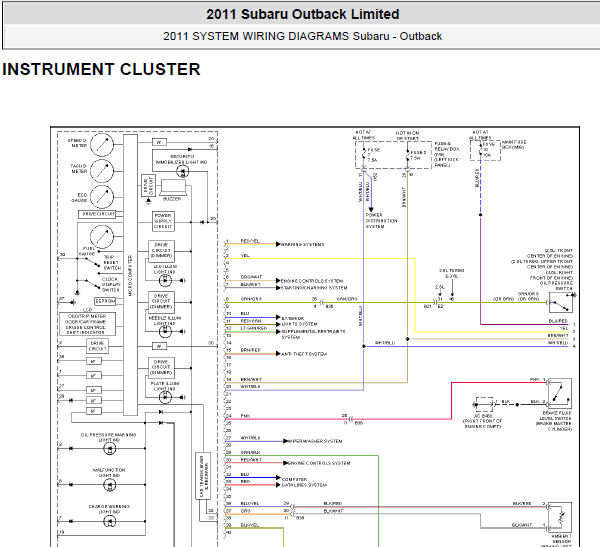Select the needle illumination light LED symbol
600x547 pixels.
pos(165,331)
